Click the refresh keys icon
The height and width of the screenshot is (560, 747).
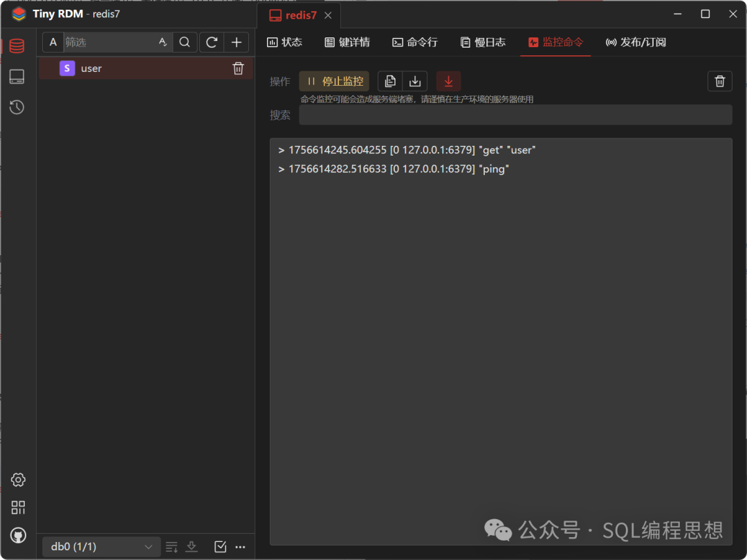(x=212, y=42)
